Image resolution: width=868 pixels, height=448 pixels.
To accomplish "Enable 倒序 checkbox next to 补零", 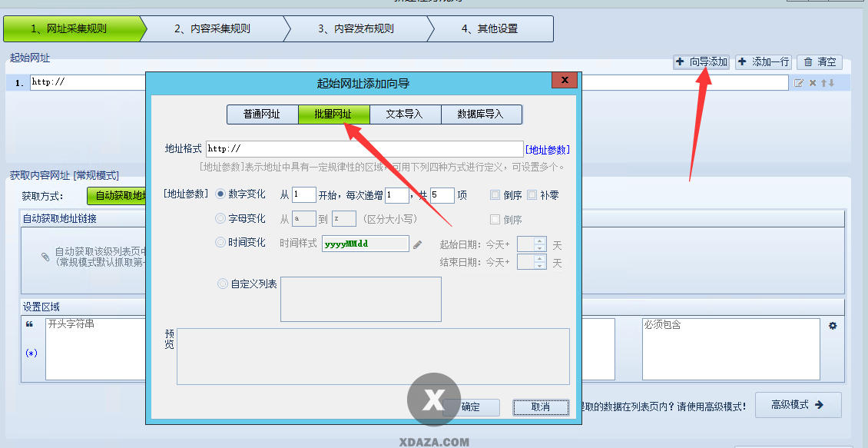I will 495,195.
